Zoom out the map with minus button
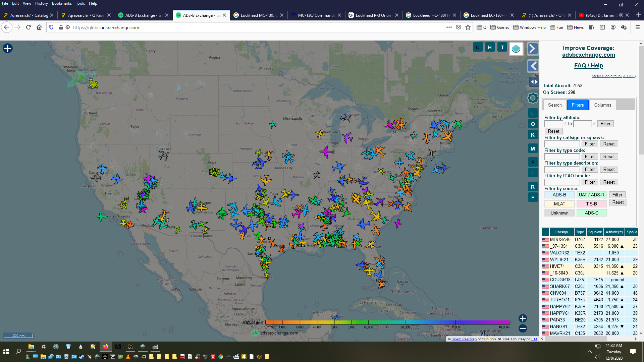This screenshot has height=362, width=644. (523, 328)
